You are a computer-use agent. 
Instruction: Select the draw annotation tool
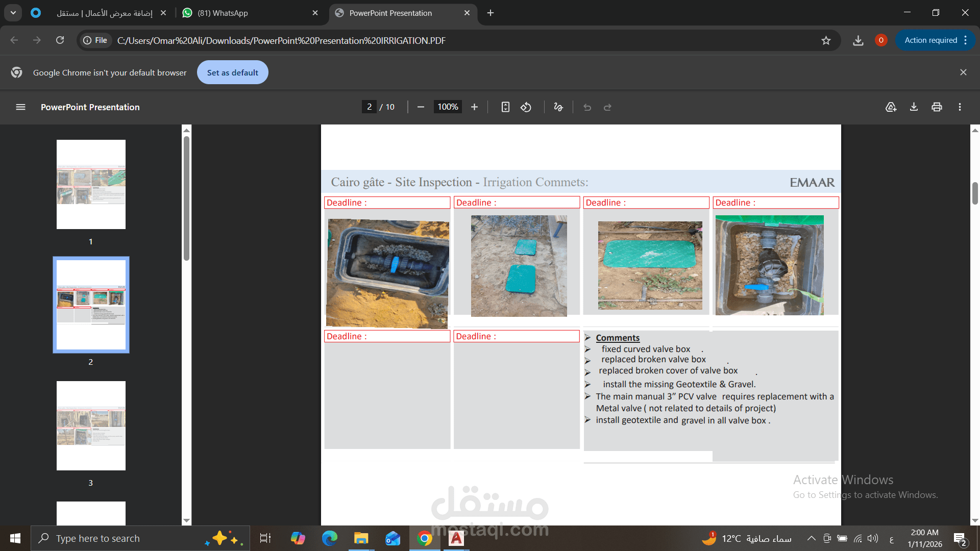(558, 107)
